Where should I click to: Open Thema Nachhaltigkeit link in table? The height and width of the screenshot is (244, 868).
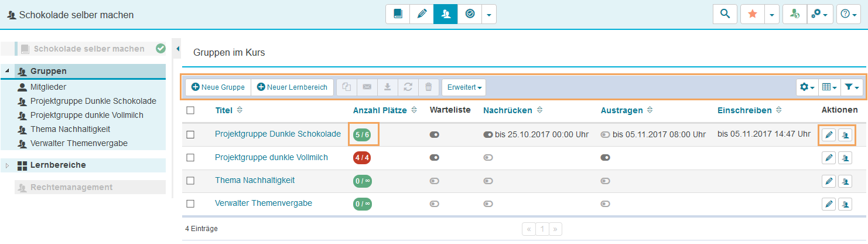click(x=255, y=180)
